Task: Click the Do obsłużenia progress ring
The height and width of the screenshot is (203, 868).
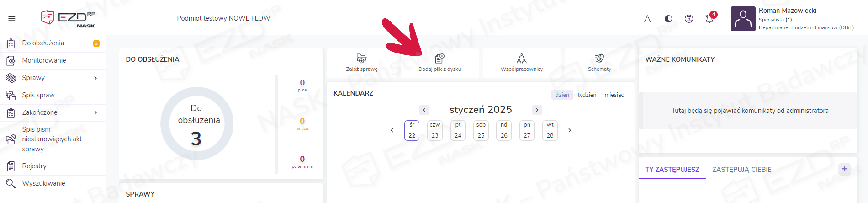Action: pos(196,123)
